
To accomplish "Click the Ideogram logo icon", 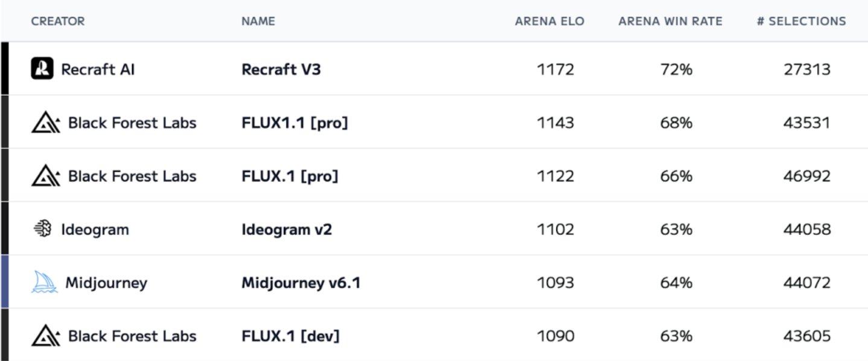I will coord(42,229).
